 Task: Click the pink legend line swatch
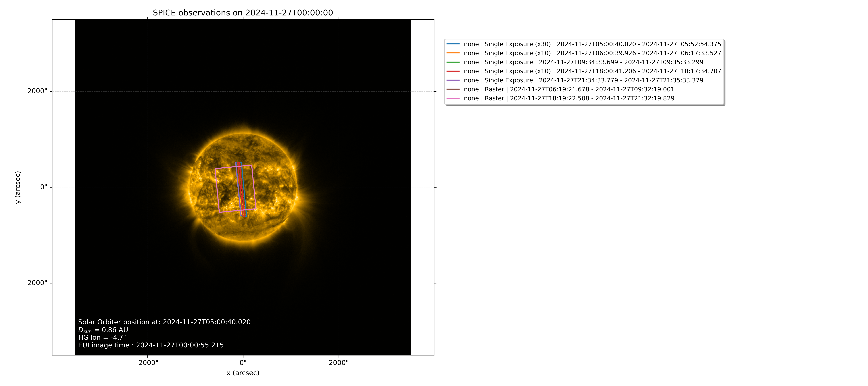click(453, 98)
